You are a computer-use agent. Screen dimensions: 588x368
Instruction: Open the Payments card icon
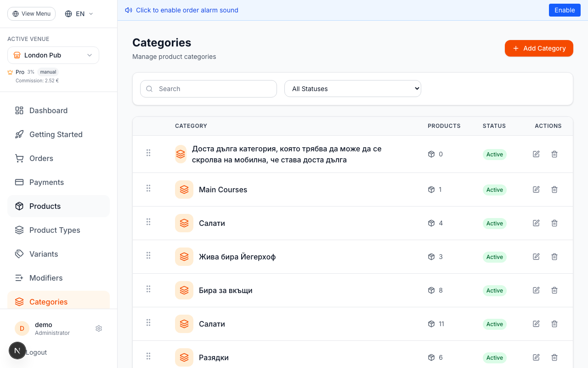[x=19, y=182]
